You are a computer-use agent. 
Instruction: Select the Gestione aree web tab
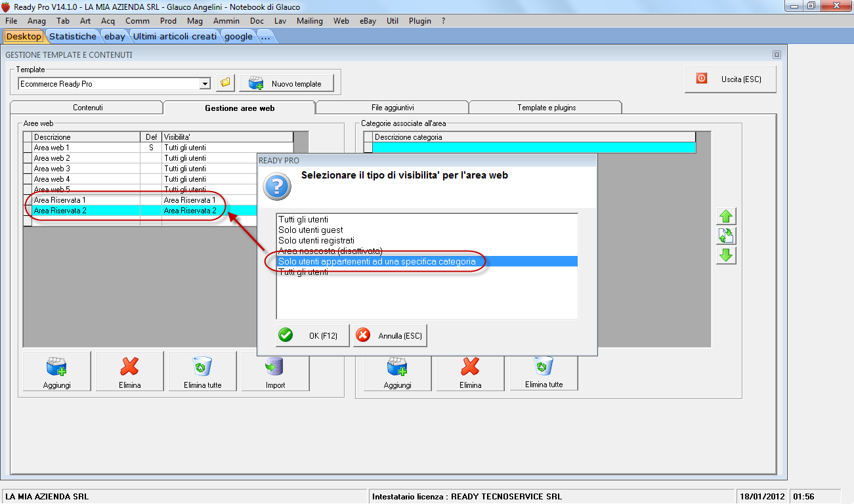tap(240, 108)
